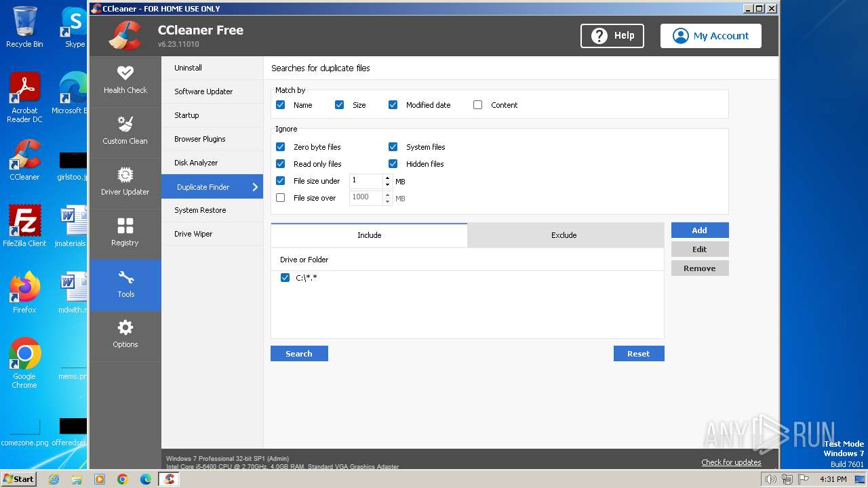Toggle Ignore Read only files checkbox
Viewport: 868px width, 488px height.
(x=280, y=164)
